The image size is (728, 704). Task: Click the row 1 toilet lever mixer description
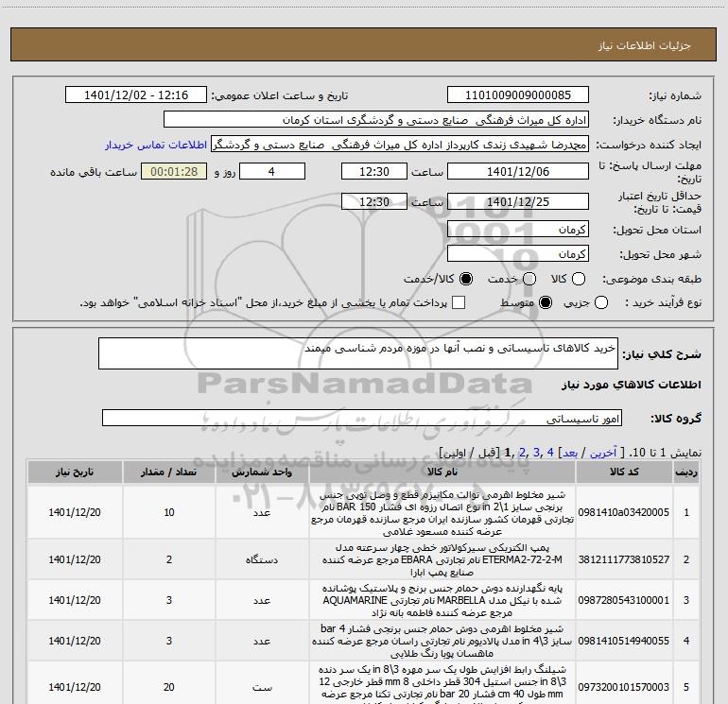click(x=442, y=513)
